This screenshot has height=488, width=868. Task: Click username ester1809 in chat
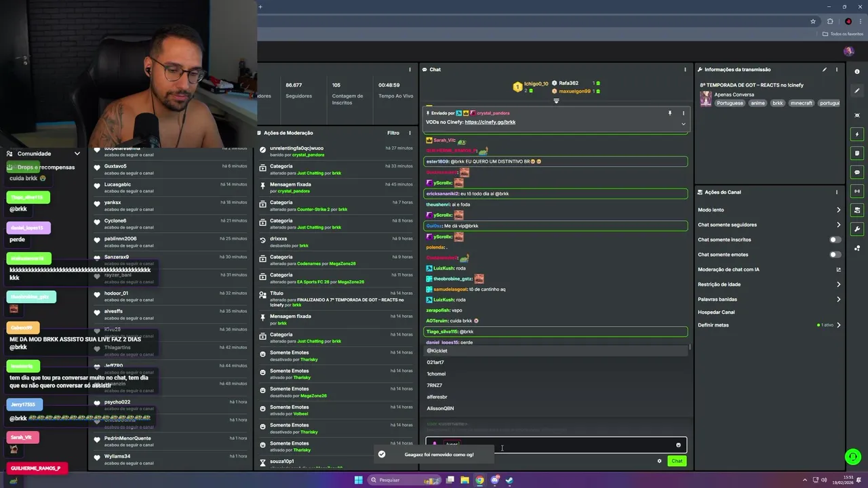point(437,161)
